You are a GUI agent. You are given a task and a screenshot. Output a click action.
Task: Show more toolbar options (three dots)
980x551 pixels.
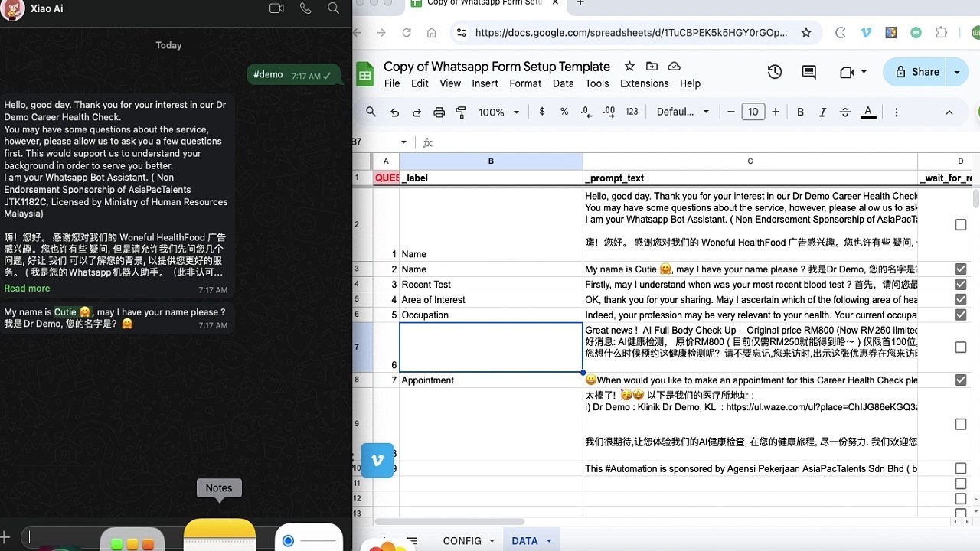896,112
